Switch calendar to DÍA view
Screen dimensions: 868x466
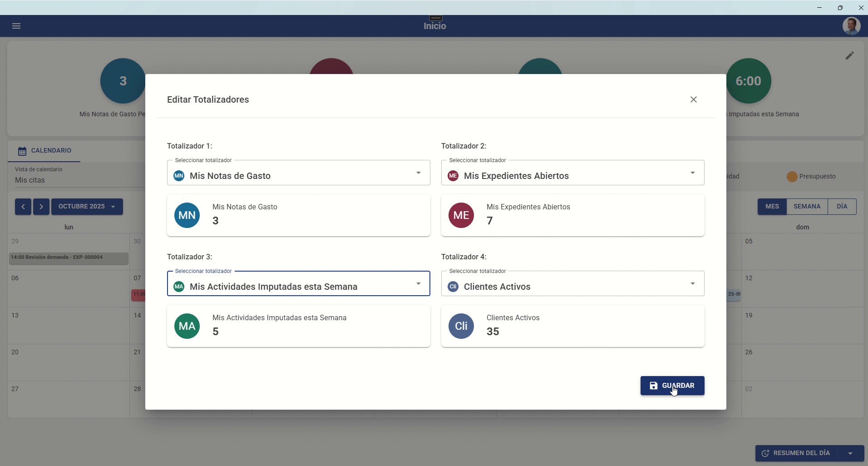[x=842, y=207]
